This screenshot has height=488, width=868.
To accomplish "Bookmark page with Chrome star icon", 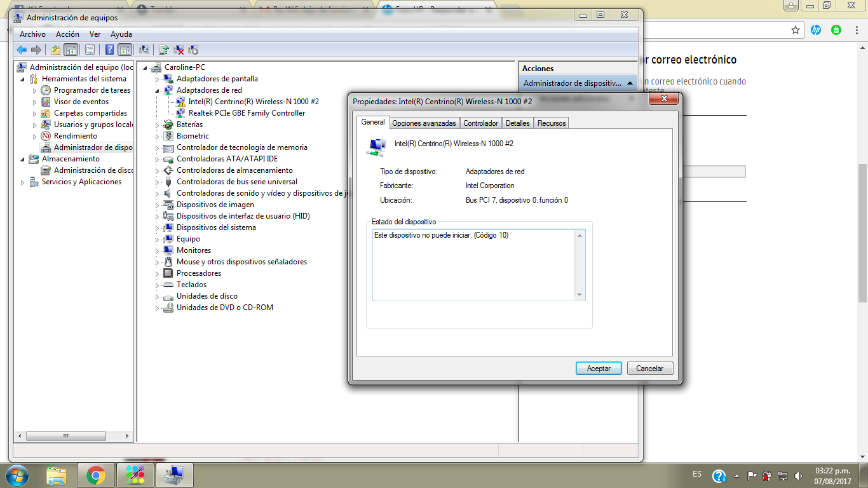I will tap(796, 30).
